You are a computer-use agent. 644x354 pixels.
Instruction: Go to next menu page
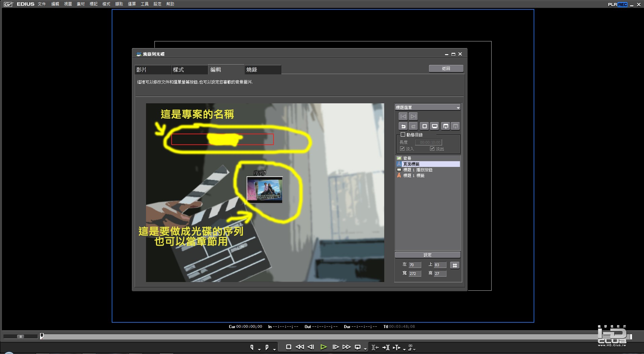tap(413, 116)
